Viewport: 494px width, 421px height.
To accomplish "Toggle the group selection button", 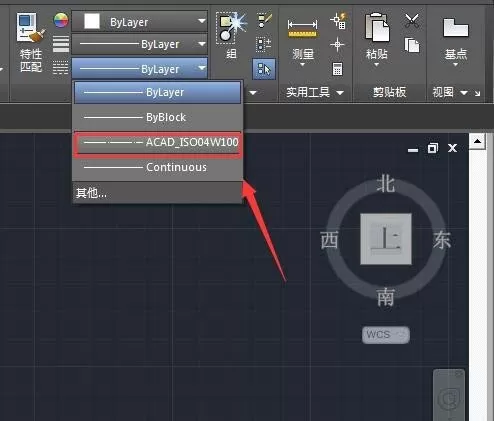I will pos(264,69).
